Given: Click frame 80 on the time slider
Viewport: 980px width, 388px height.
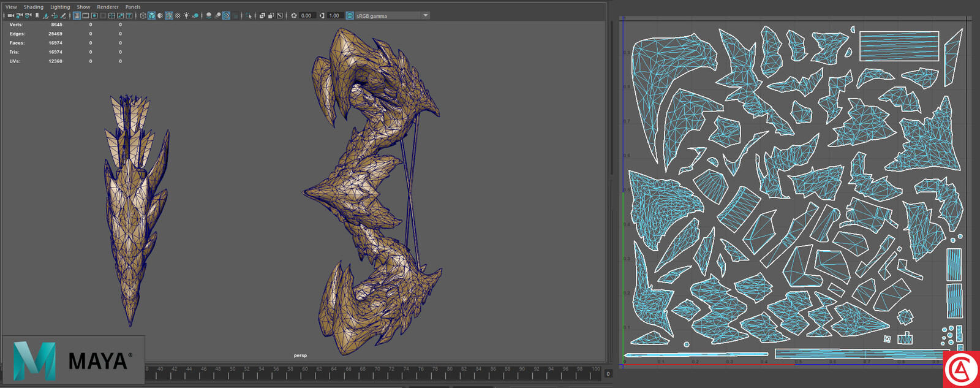Looking at the screenshot, I should [x=449, y=369].
